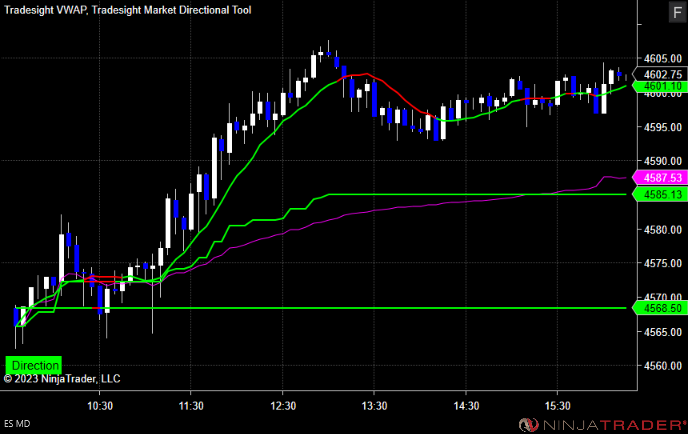Viewport: 688px width, 434px height.
Task: Click the green 4585.13 price marker
Action: tap(659, 194)
